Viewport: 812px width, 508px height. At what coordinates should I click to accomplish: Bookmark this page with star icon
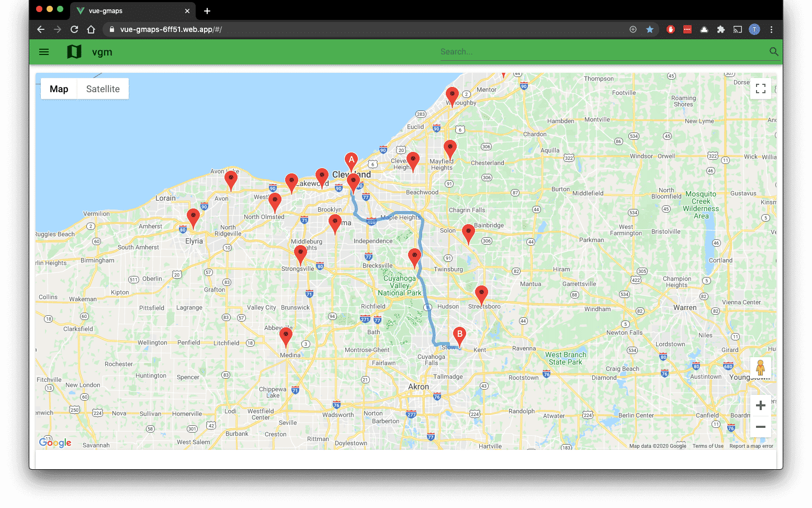click(650, 29)
